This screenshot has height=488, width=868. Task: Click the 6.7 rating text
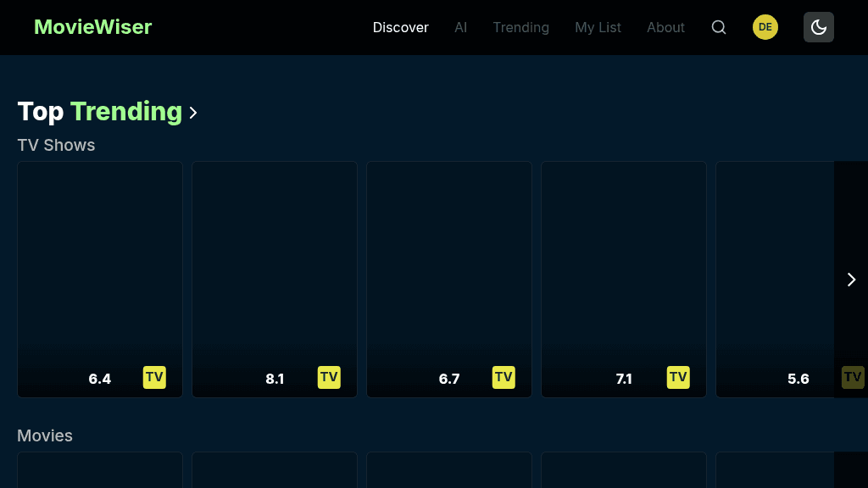[449, 379]
